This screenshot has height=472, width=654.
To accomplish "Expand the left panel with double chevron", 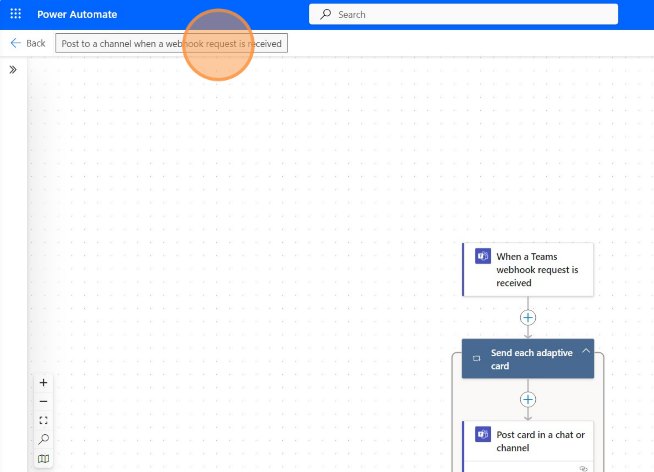I will pos(13,70).
